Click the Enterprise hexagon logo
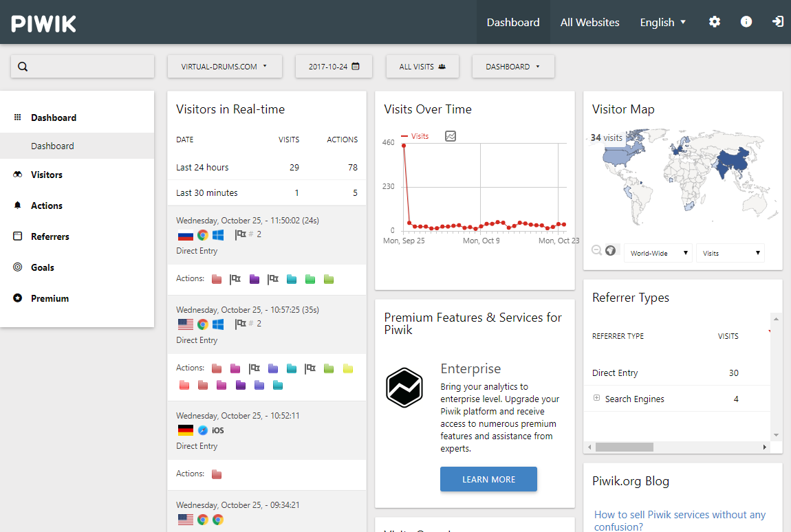791x532 pixels. point(404,387)
